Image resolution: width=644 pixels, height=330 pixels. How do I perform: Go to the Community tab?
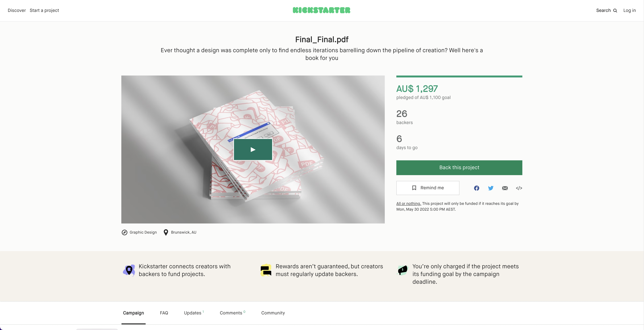pos(273,313)
